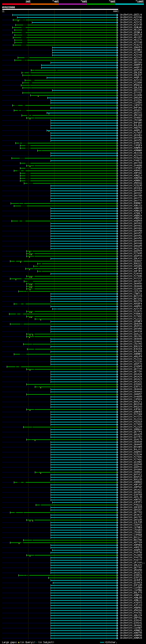Click the label UniRef100_Q3LFQ5
Image resolution: width=146 pixels, height=644 pixels.
coord(131,522)
